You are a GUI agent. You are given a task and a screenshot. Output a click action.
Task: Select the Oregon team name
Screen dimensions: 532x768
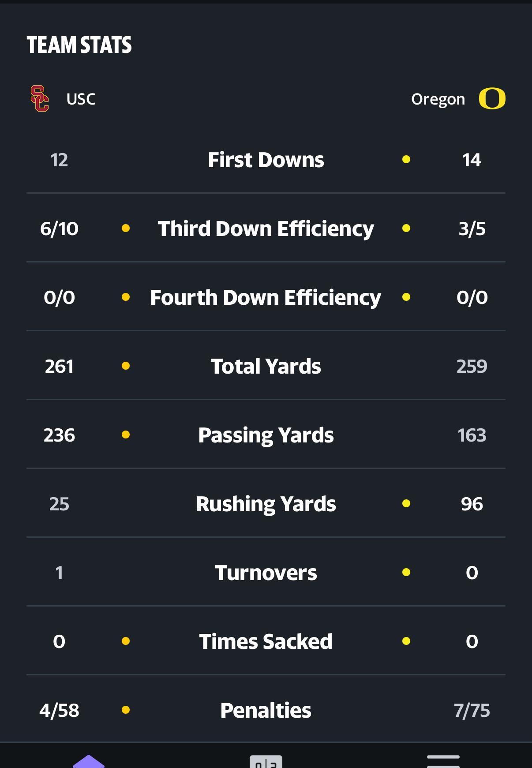point(438,99)
